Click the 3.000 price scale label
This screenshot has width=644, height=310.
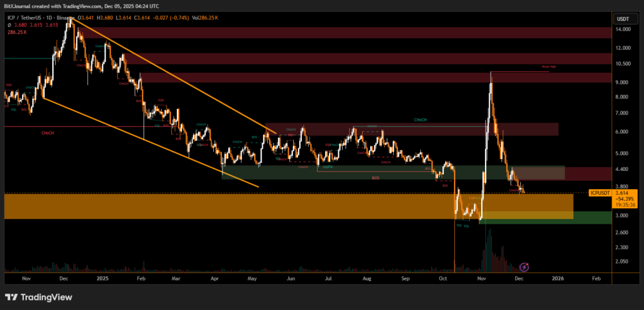623,216
